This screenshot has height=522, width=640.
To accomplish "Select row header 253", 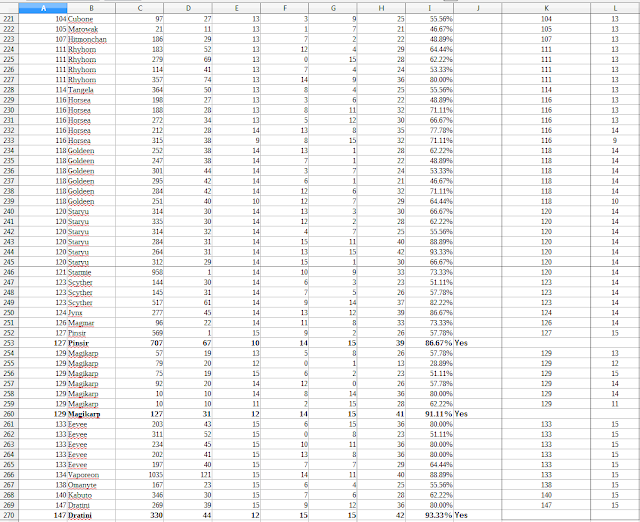I will [x=9, y=343].
